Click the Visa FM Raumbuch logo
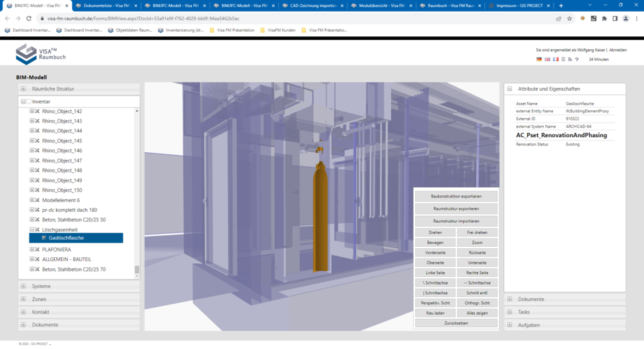 (40, 54)
